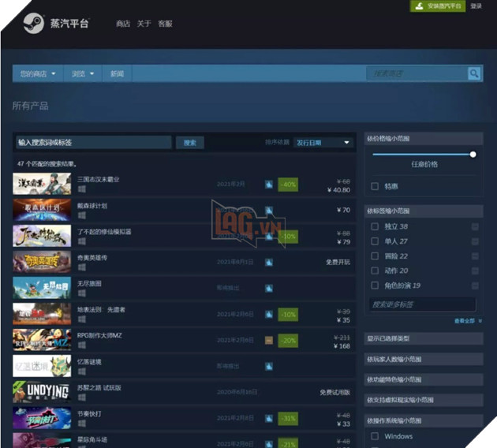The width and height of the screenshot is (497, 448).
Task: Click the type icon in 节奏快打 row
Action: [x=269, y=419]
